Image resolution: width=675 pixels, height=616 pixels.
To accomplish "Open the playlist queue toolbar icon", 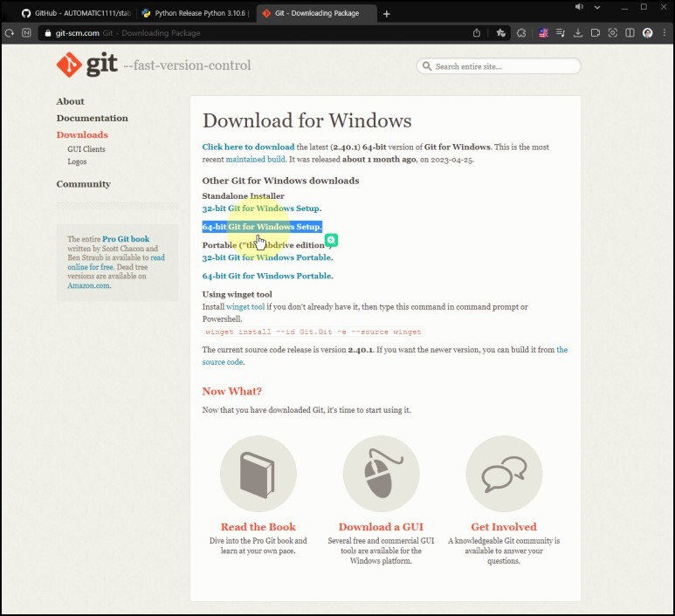I will tap(561, 33).
